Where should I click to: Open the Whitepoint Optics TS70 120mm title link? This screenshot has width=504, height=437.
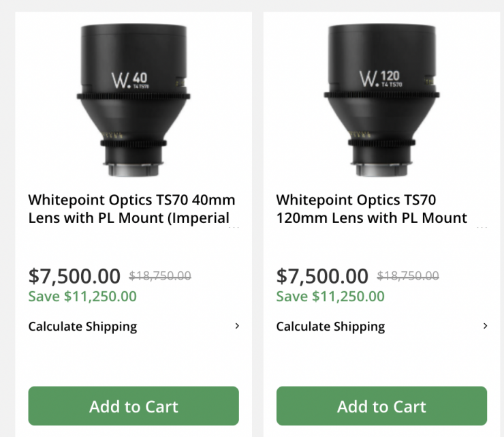coord(371,209)
